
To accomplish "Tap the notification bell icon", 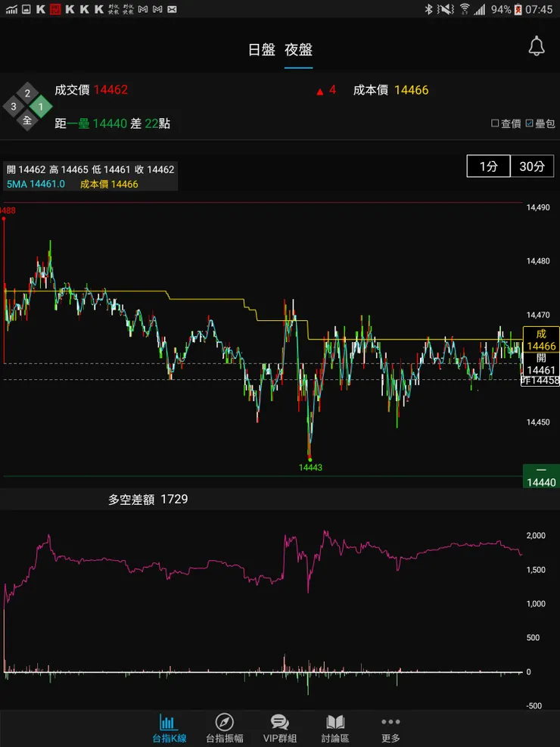I will pos(537,46).
